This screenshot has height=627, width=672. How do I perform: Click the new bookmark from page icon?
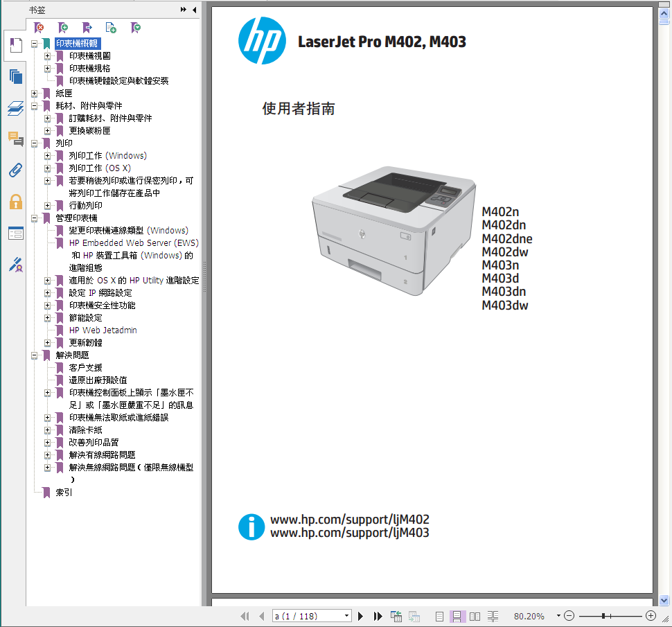pyautogui.click(x=111, y=28)
